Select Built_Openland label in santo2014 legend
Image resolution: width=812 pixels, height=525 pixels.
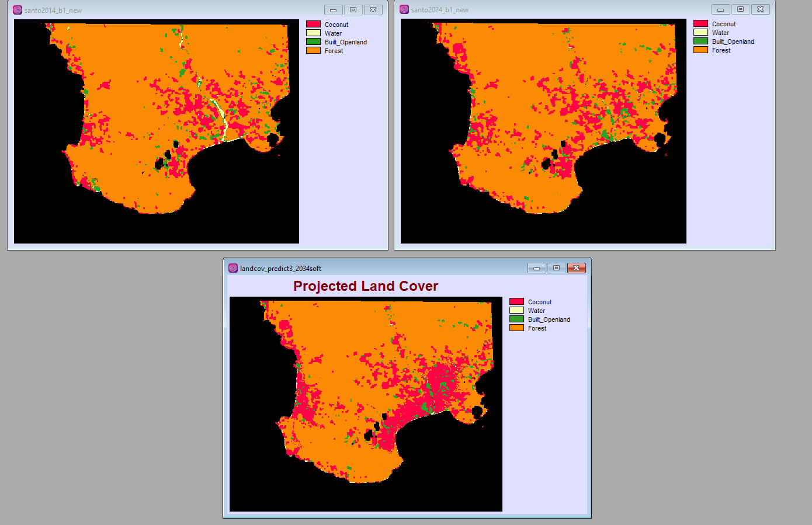[346, 42]
